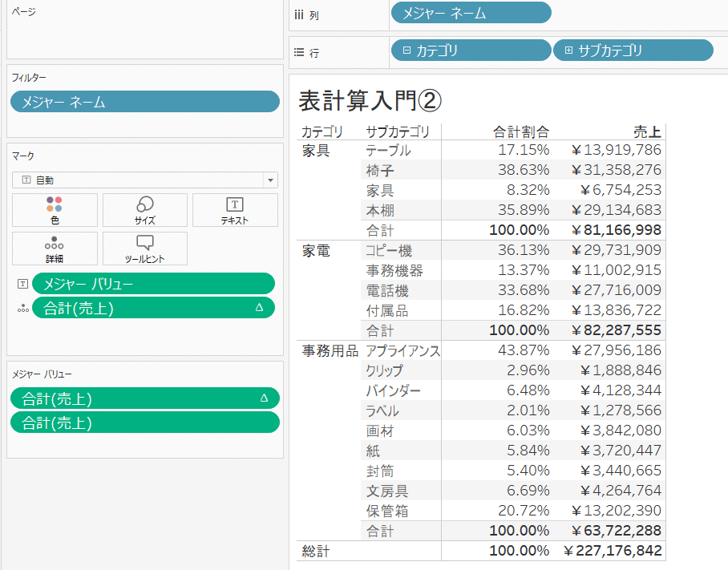Select the テーブル subcategory label
The height and width of the screenshot is (570, 728).
pos(388,151)
